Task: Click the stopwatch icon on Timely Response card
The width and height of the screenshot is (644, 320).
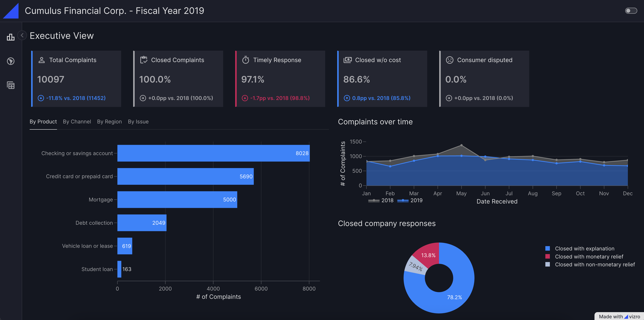Action: click(245, 60)
